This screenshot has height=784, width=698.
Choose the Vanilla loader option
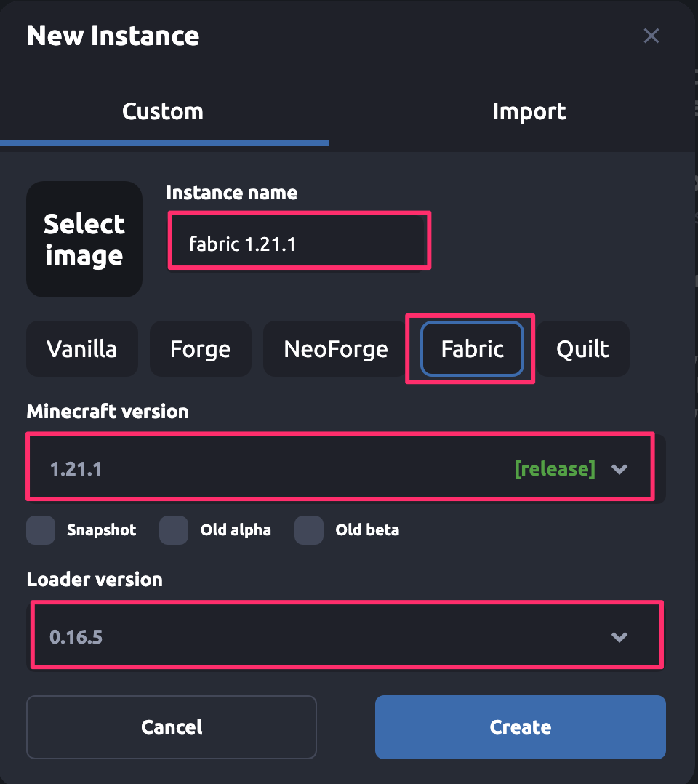[x=81, y=349]
